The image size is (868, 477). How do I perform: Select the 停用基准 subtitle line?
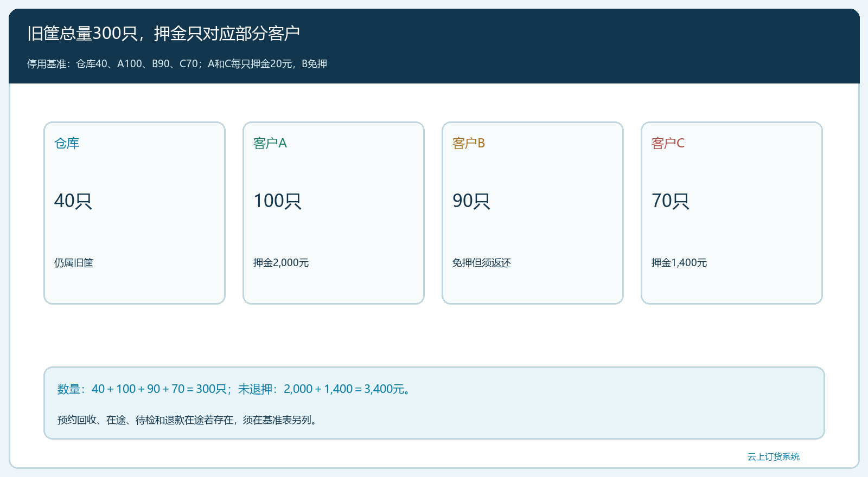(177, 64)
